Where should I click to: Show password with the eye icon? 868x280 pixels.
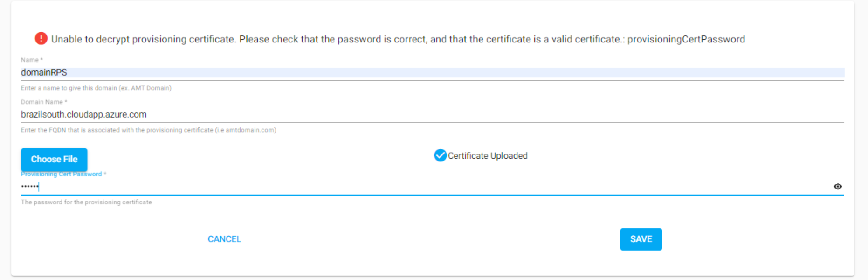point(838,186)
